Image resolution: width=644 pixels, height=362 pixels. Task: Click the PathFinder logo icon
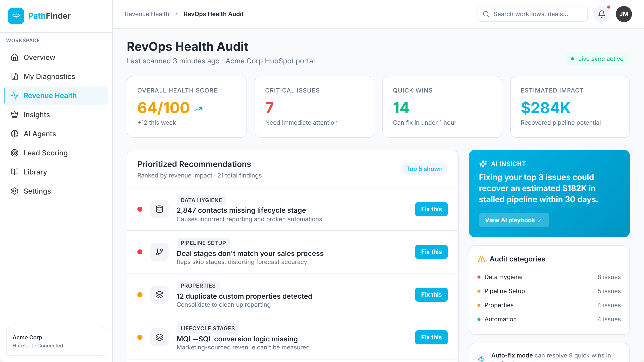click(16, 16)
